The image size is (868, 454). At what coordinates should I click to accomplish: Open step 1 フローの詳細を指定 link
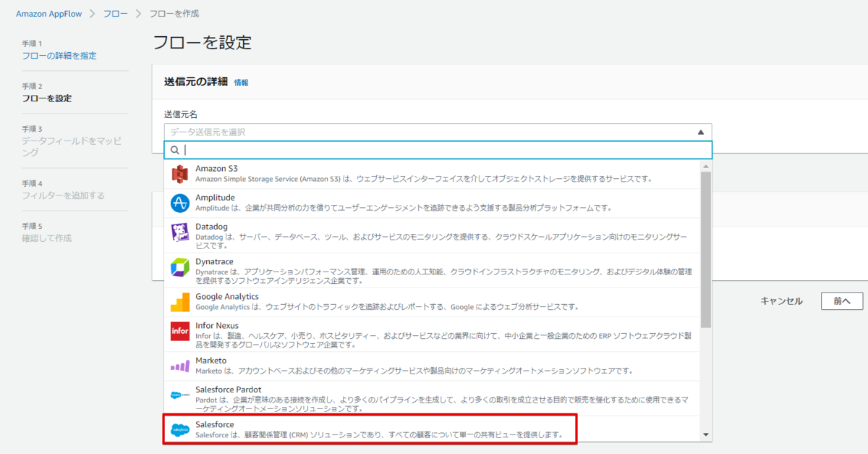tap(59, 56)
